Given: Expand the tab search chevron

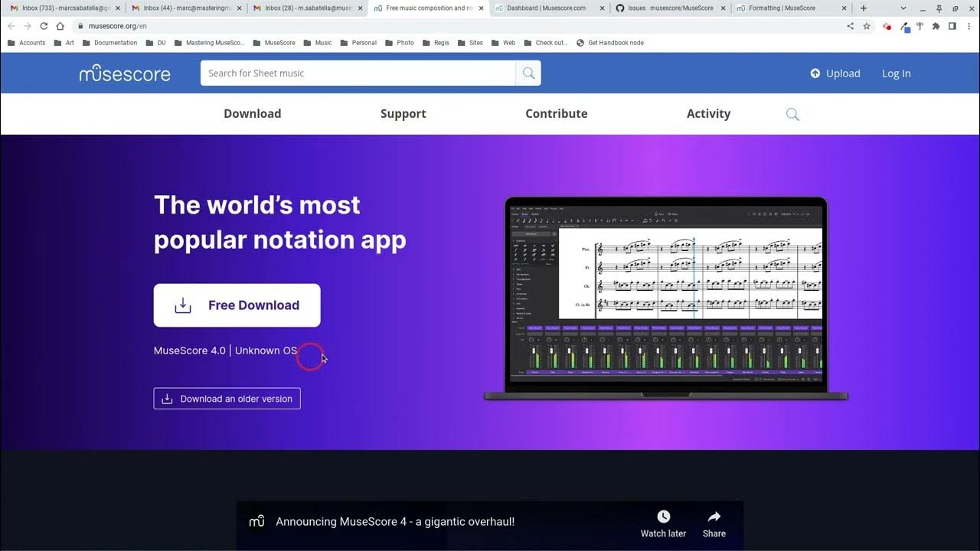Looking at the screenshot, I should pyautogui.click(x=903, y=8).
